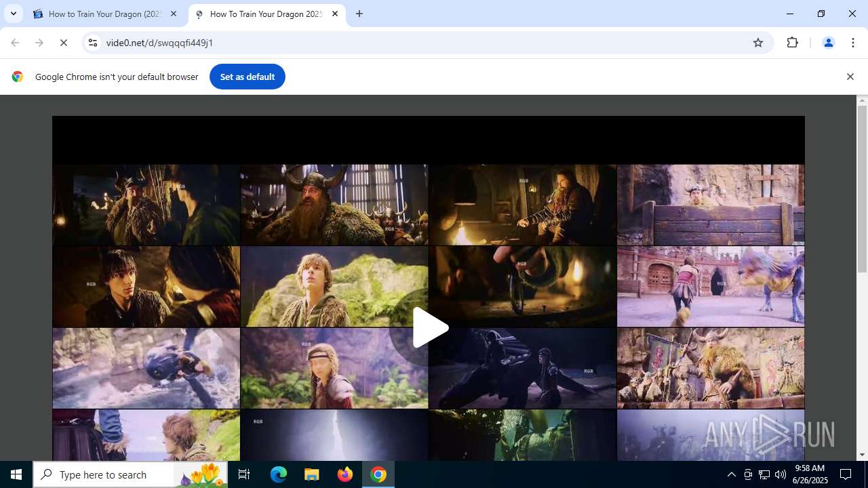The width and height of the screenshot is (868, 488).
Task: Open the tab search dropdown arrow
Action: 13,14
